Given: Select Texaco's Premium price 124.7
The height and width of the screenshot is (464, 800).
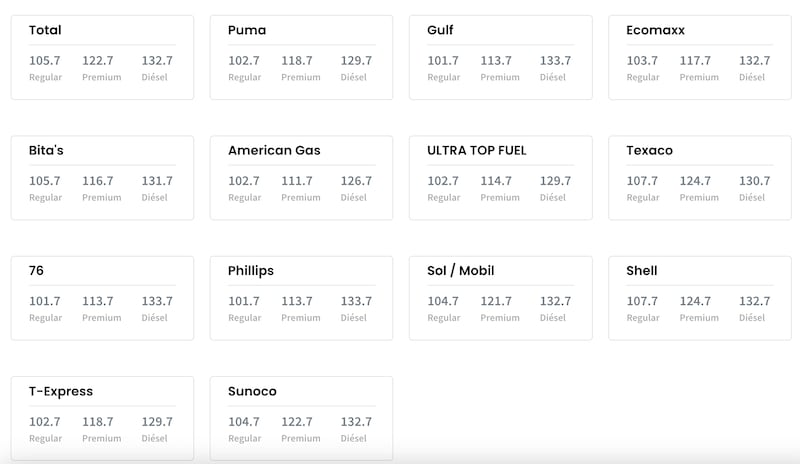Looking at the screenshot, I should 698,181.
